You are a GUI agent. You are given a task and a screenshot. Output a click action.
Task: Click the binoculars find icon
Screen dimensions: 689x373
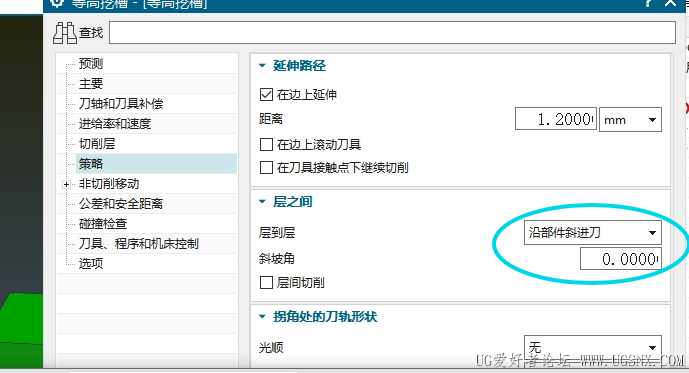[x=65, y=33]
